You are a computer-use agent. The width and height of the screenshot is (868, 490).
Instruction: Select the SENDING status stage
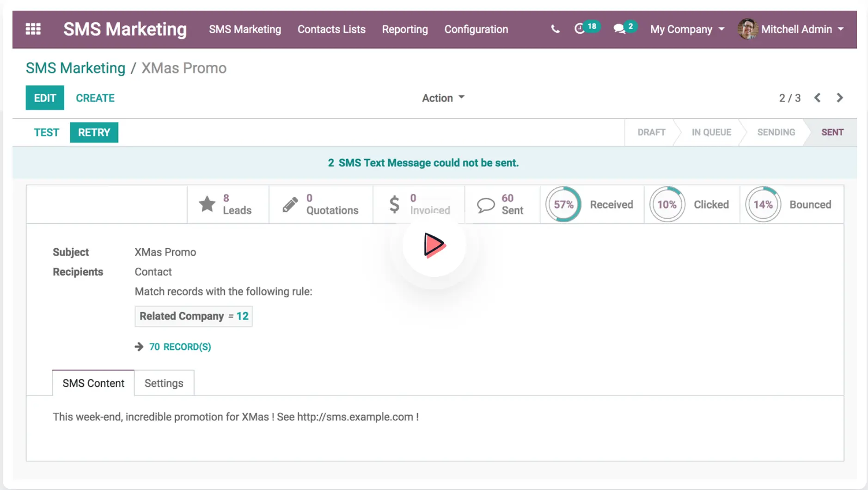point(776,132)
